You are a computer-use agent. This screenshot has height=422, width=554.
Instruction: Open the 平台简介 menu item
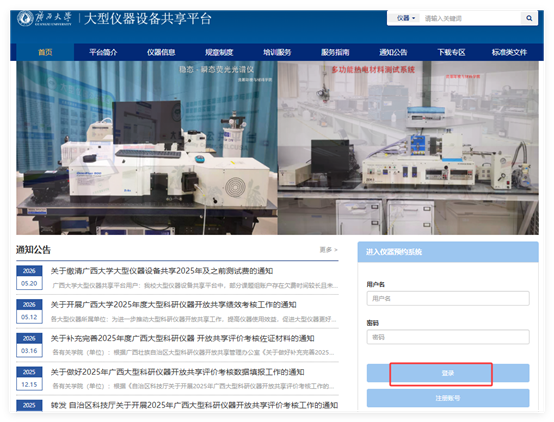pos(103,52)
